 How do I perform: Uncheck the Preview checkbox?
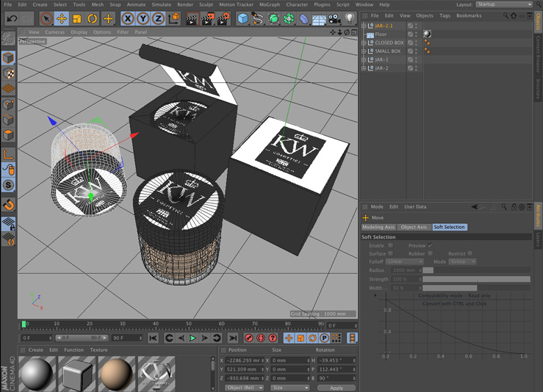point(431,245)
